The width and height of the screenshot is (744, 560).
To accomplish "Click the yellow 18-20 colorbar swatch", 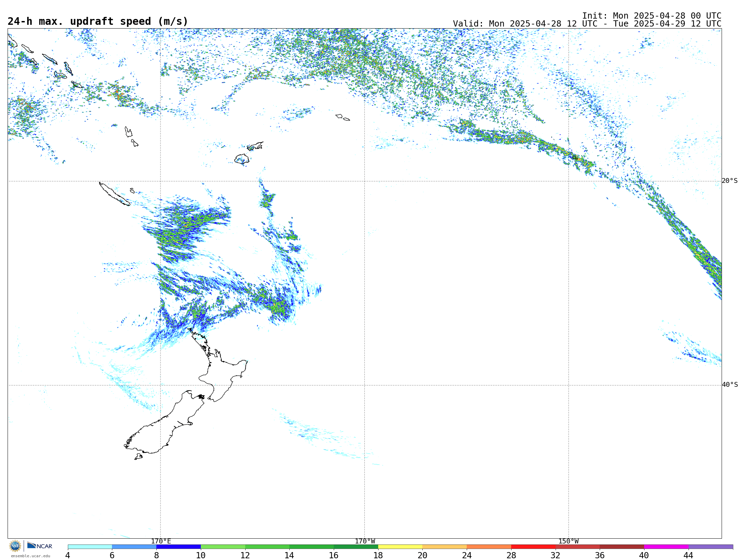I will (x=400, y=547).
